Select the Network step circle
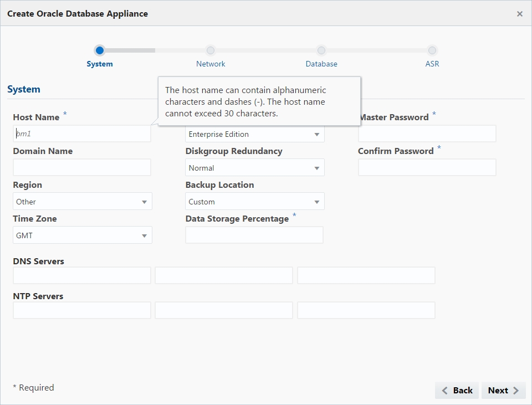Image resolution: width=532 pixels, height=405 pixels. pos(211,50)
